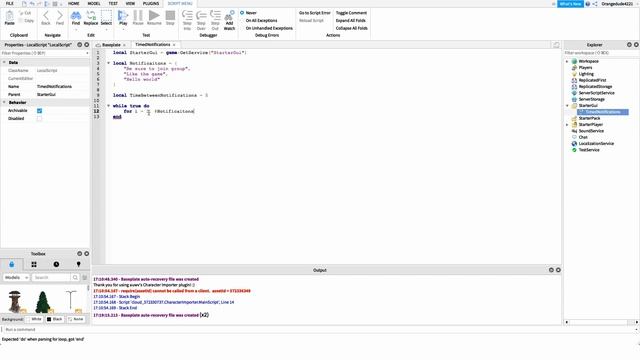
Task: Select SoundService in Explorer
Action: pyautogui.click(x=591, y=131)
